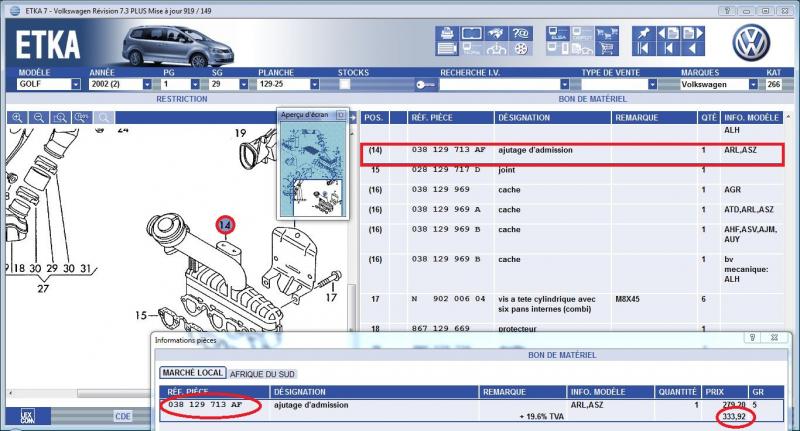This screenshot has height=431, width=800.
Task: Switch to the AFRIQUE DU SUD tab
Action: tap(262, 374)
